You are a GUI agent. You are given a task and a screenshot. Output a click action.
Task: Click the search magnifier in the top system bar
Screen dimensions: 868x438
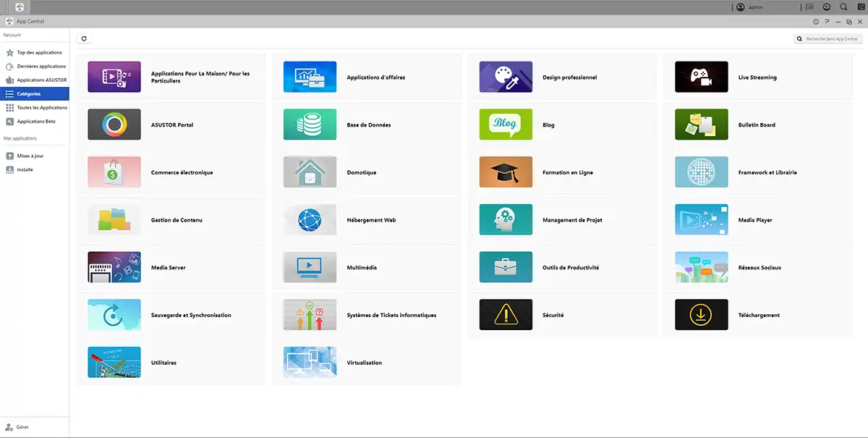click(x=843, y=7)
